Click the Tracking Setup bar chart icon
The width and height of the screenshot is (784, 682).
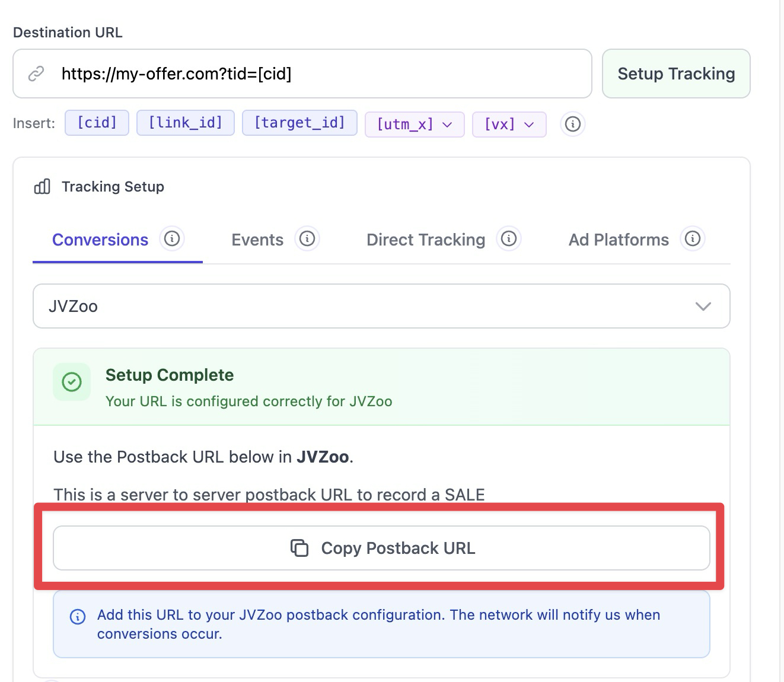[x=42, y=187]
